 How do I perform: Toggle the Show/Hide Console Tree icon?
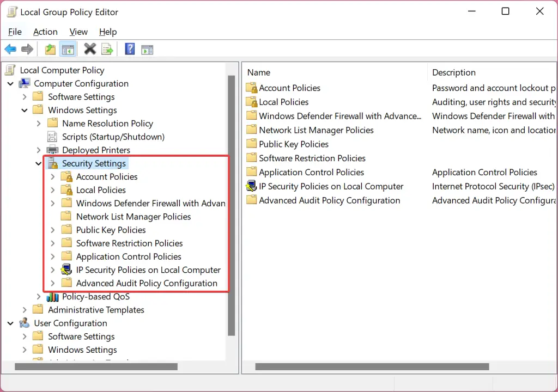pos(68,49)
